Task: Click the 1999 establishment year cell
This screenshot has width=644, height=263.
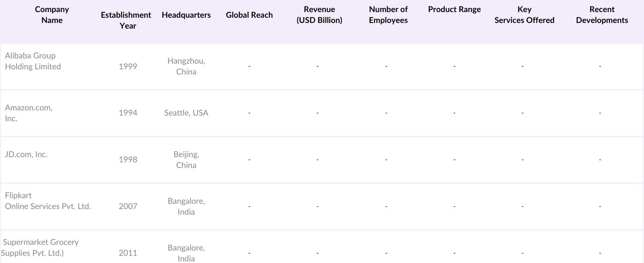Action: 128,66
